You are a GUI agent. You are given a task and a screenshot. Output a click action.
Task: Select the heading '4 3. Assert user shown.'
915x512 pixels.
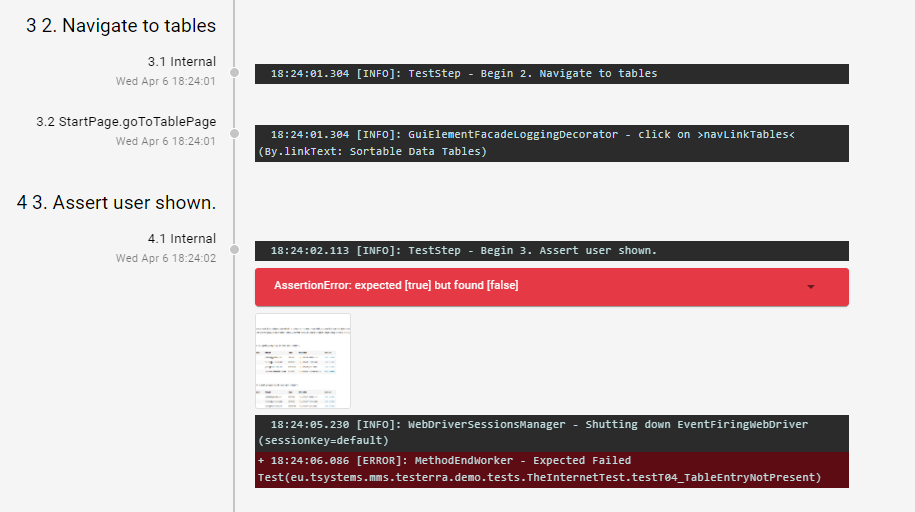click(x=116, y=203)
